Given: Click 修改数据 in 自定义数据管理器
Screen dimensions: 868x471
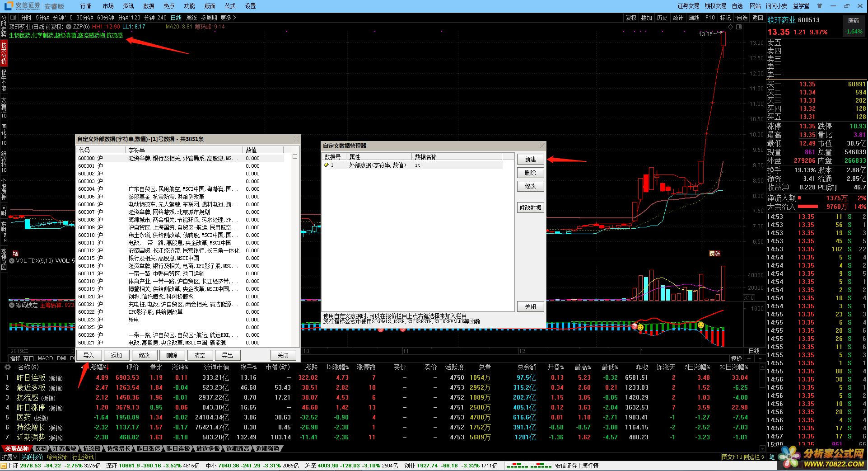Looking at the screenshot, I should coord(530,207).
